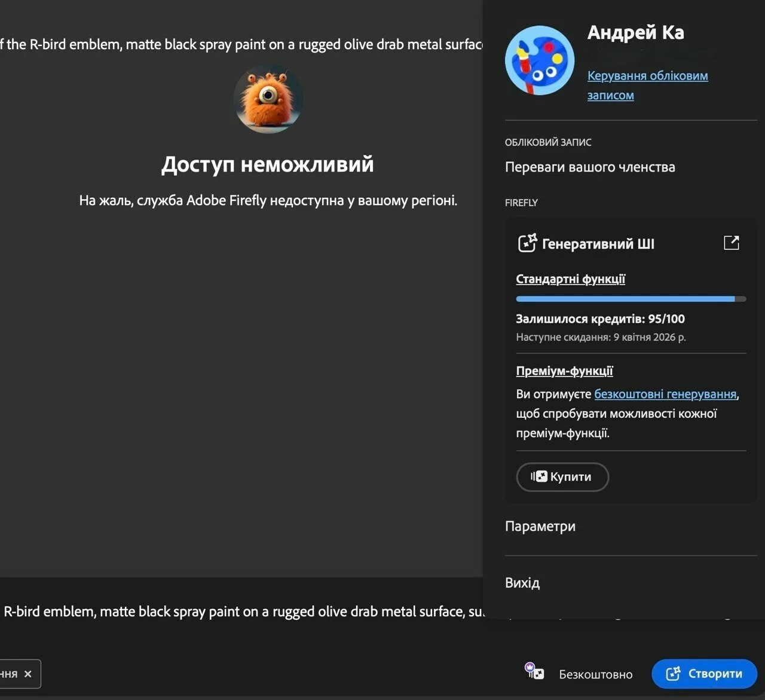The image size is (765, 700).
Task: Click the Adobe Firefly region unavailable message
Action: pos(268,200)
